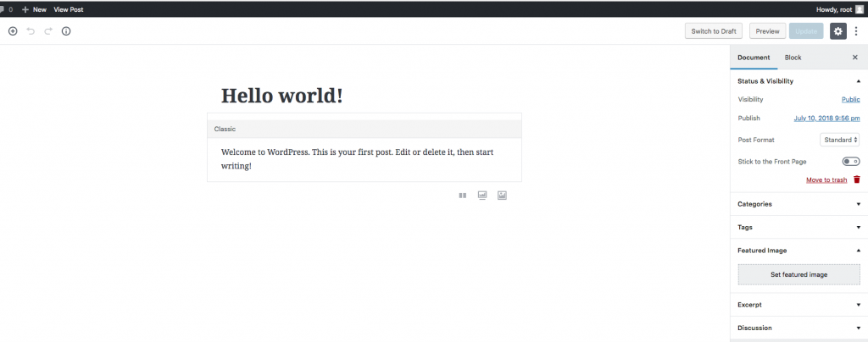The width and height of the screenshot is (868, 342).
Task: Insert columns block icon below Classic block
Action: click(x=463, y=195)
